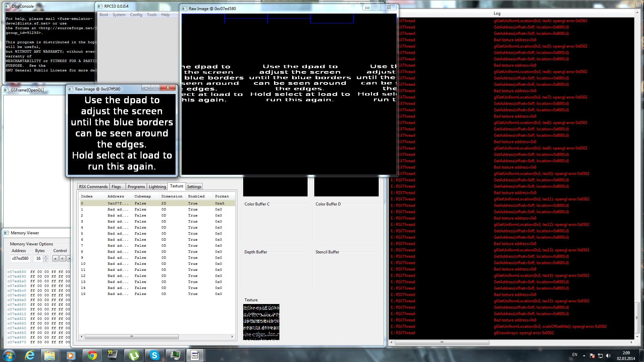Screen dimensions: 644x362
Task: Click the uTorrent taskbar icon
Action: click(133, 355)
